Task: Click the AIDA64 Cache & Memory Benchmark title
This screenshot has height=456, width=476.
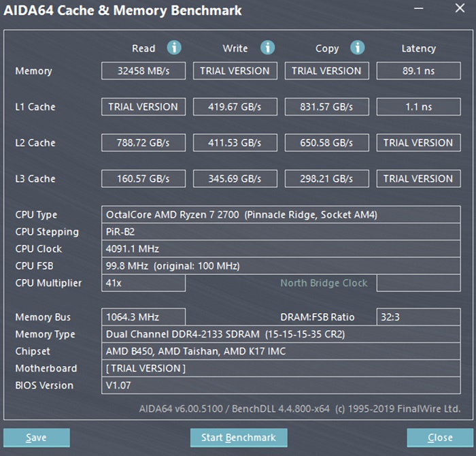Action: [122, 10]
